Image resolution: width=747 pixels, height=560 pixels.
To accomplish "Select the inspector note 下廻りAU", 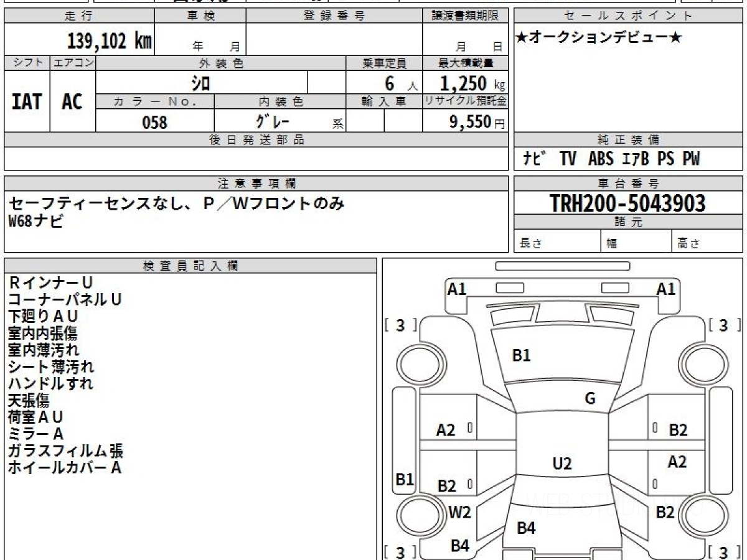I will coord(44,316).
